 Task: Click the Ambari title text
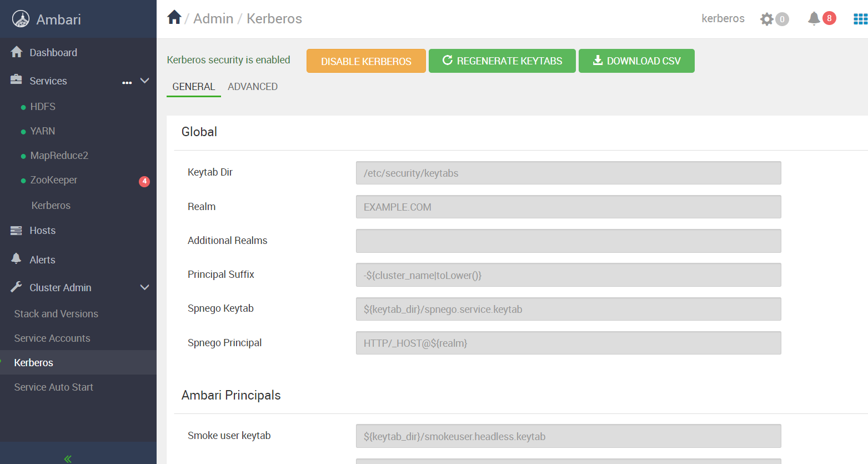58,19
